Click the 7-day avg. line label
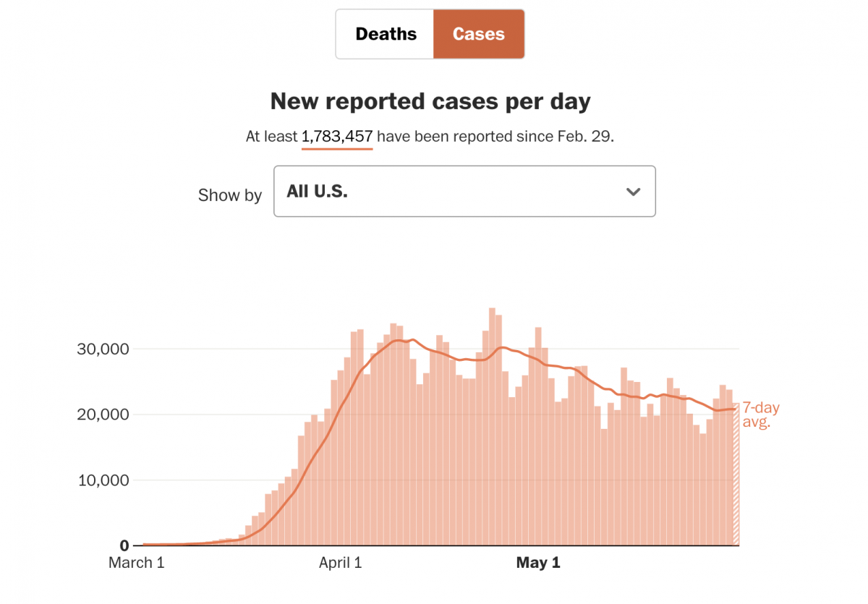 tap(760, 415)
